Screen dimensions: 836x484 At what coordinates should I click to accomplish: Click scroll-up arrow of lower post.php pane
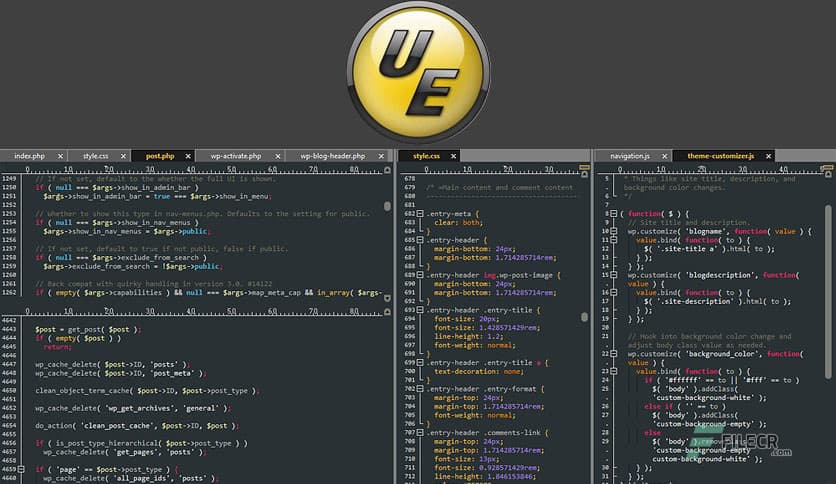click(388, 312)
